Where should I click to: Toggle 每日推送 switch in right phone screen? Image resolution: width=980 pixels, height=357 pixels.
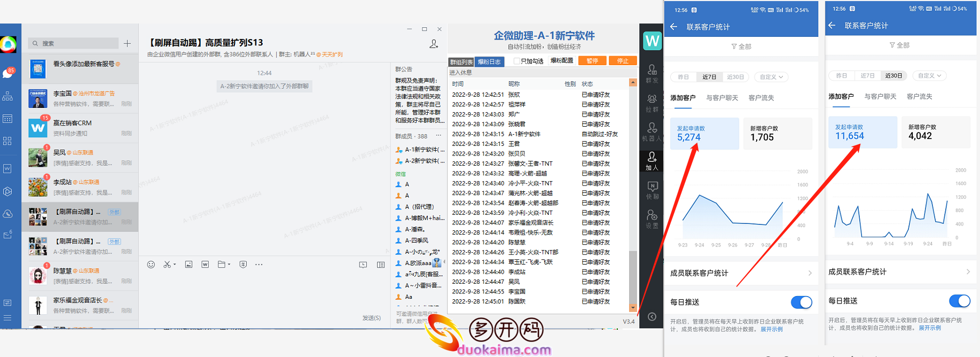click(x=959, y=301)
